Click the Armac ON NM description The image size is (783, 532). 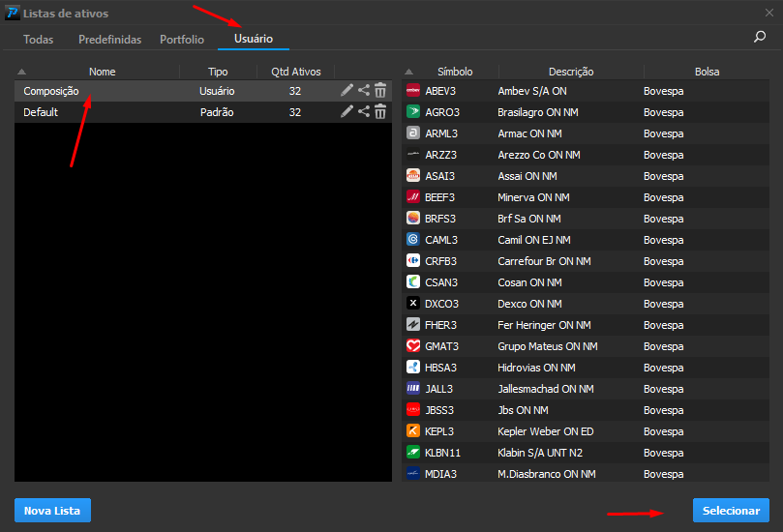pos(529,133)
